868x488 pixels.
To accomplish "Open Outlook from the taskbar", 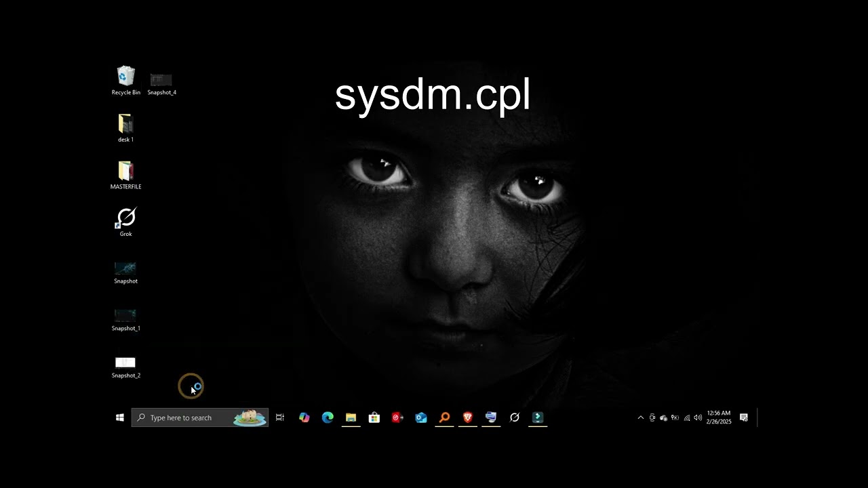I will (421, 418).
